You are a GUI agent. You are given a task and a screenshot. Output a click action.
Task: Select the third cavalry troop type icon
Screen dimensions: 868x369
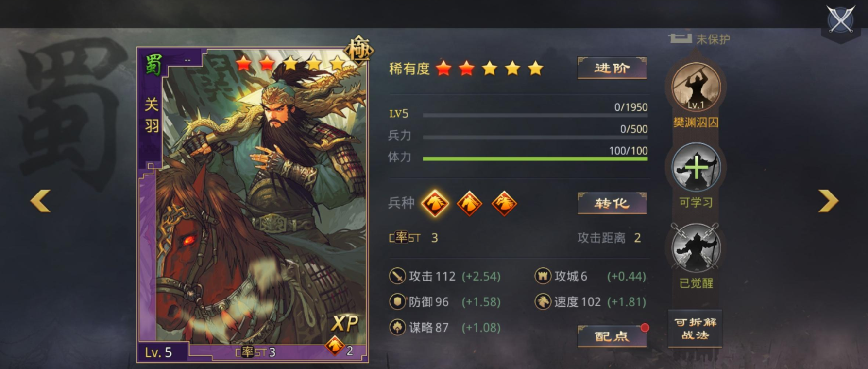tap(504, 203)
